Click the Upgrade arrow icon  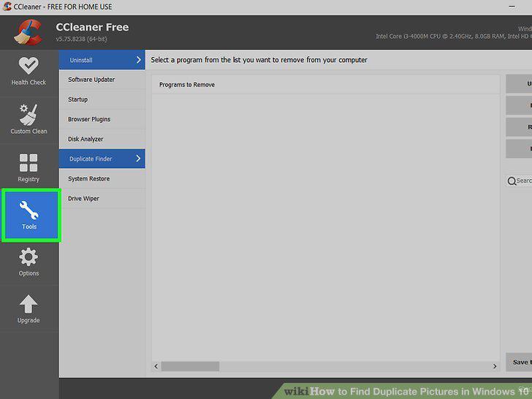click(28, 304)
